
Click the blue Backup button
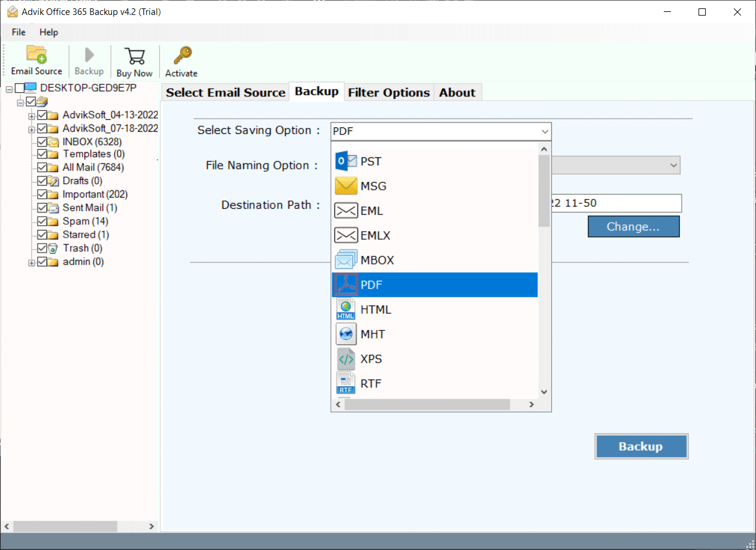click(641, 446)
